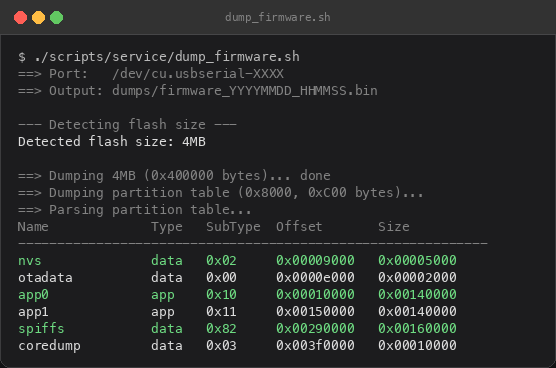Click the 'Detecting flash size' header line

(127, 125)
